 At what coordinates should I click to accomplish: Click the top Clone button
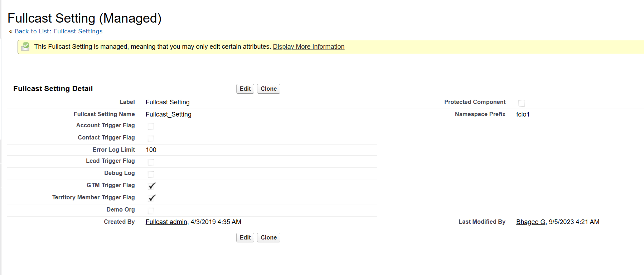268,89
